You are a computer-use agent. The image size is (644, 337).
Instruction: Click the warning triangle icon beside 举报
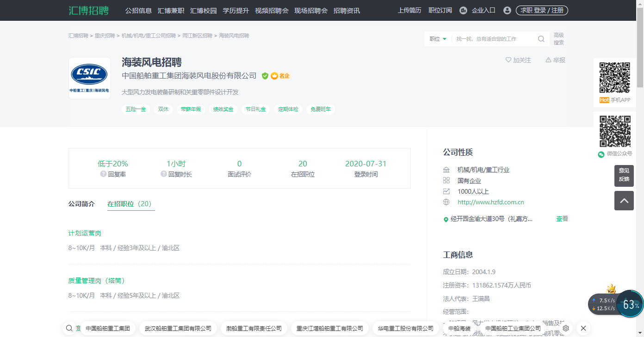point(548,60)
